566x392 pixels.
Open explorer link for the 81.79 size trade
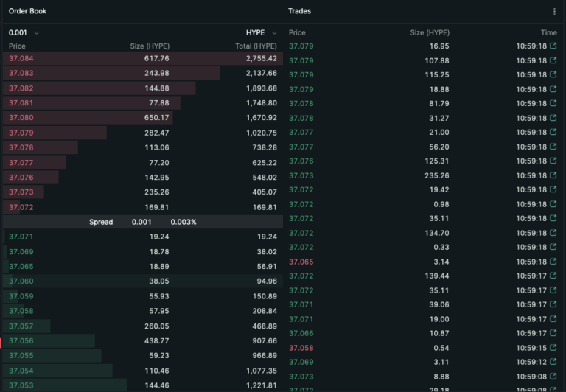(553, 104)
